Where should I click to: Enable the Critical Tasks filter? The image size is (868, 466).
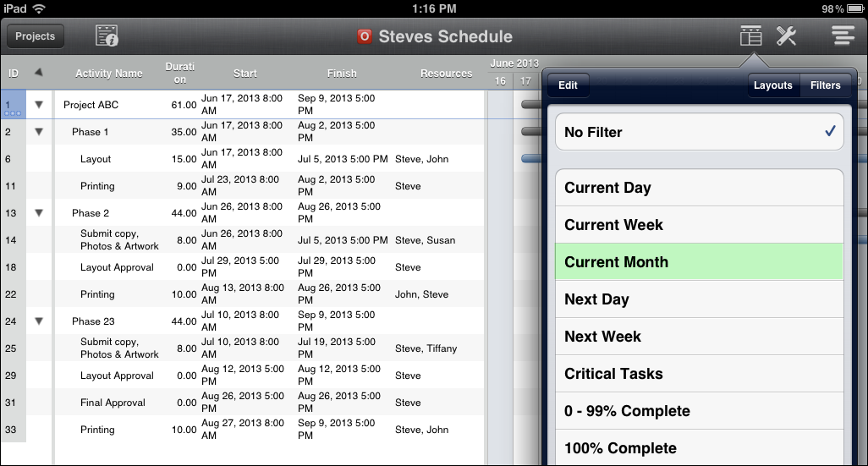[x=699, y=374]
